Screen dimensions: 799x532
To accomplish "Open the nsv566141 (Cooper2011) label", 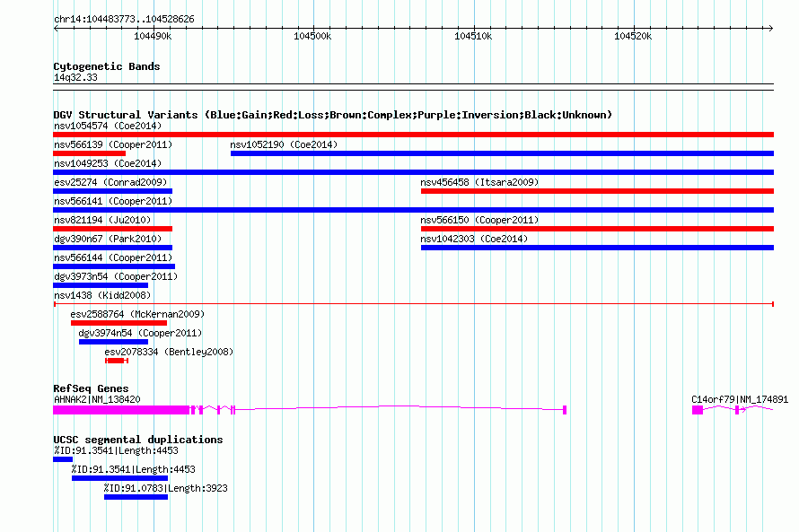I will click(x=113, y=201).
